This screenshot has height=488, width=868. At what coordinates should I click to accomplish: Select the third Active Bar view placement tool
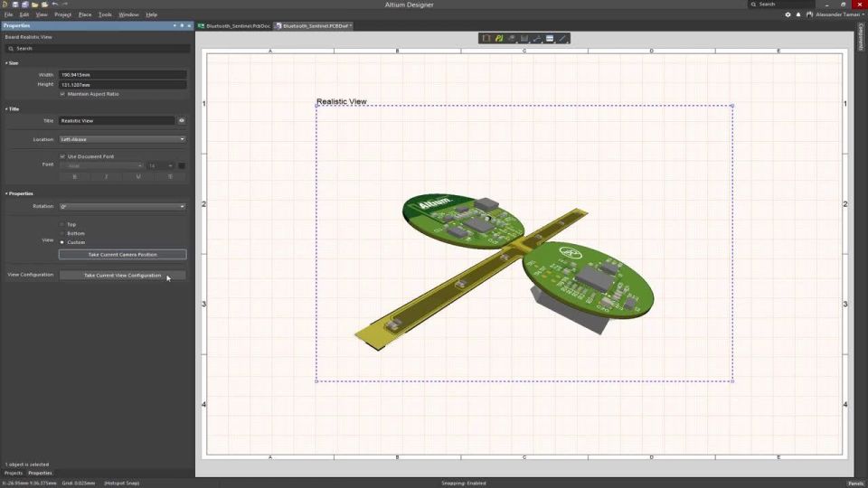pyautogui.click(x=512, y=38)
